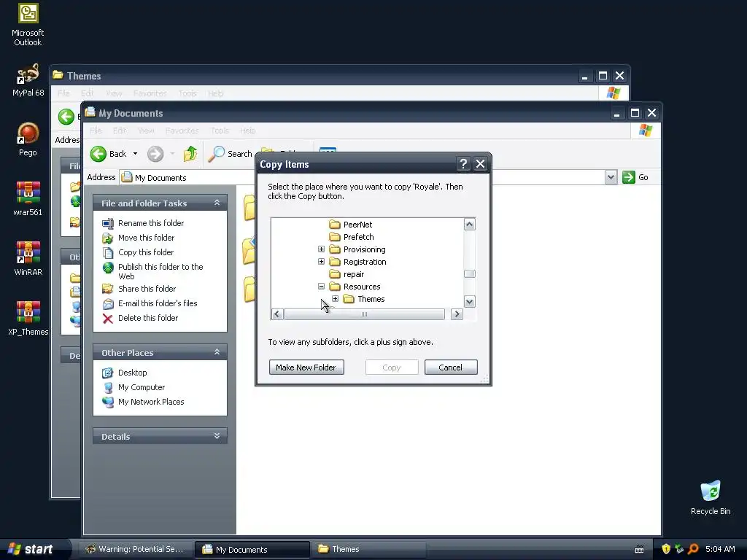Open the Forward history dropdown arrow
Viewport: 747px width, 560px height.
point(172,154)
